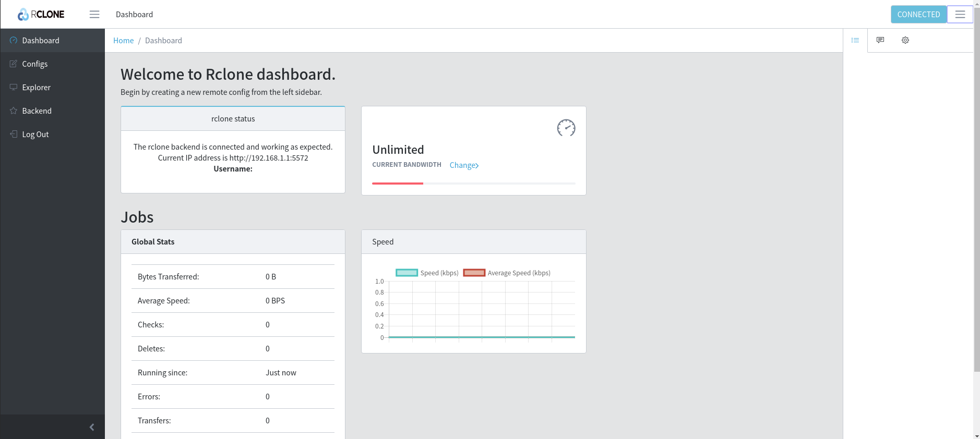The width and height of the screenshot is (980, 439).
Task: Click the 'Errors:' row label
Action: (x=149, y=397)
